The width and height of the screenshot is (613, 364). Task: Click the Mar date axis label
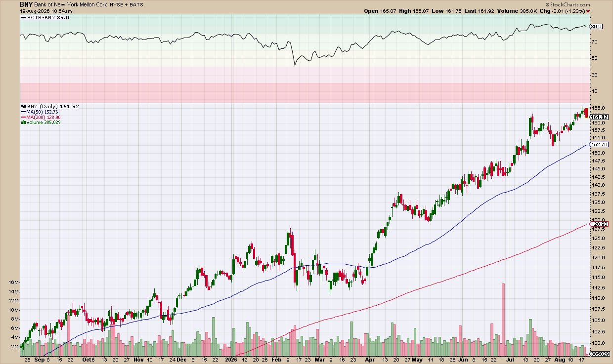[x=319, y=361]
